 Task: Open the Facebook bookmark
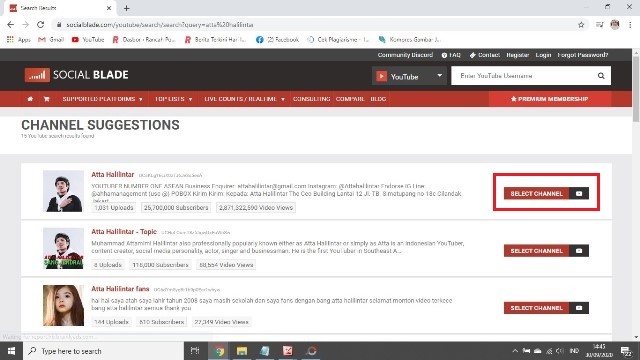pos(277,40)
